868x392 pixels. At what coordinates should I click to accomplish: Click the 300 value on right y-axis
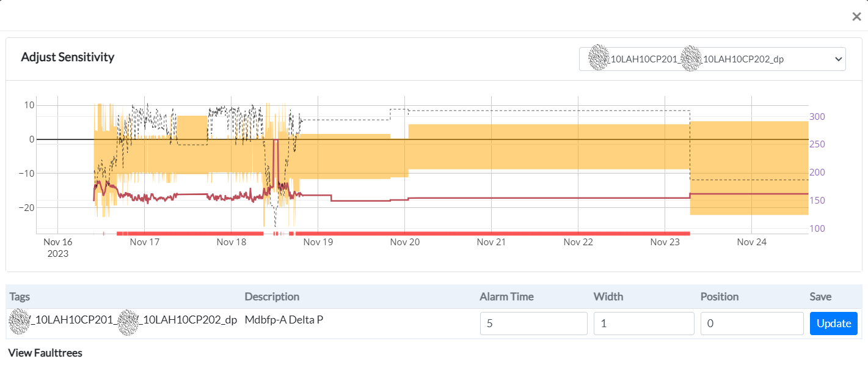click(817, 117)
